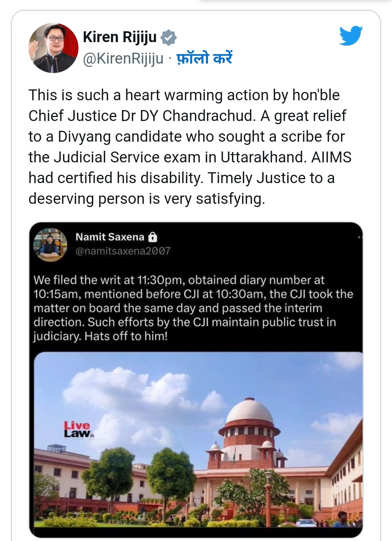This screenshot has width=392, height=541.
Task: Click the Twitter bird logo
Action: pyautogui.click(x=351, y=36)
